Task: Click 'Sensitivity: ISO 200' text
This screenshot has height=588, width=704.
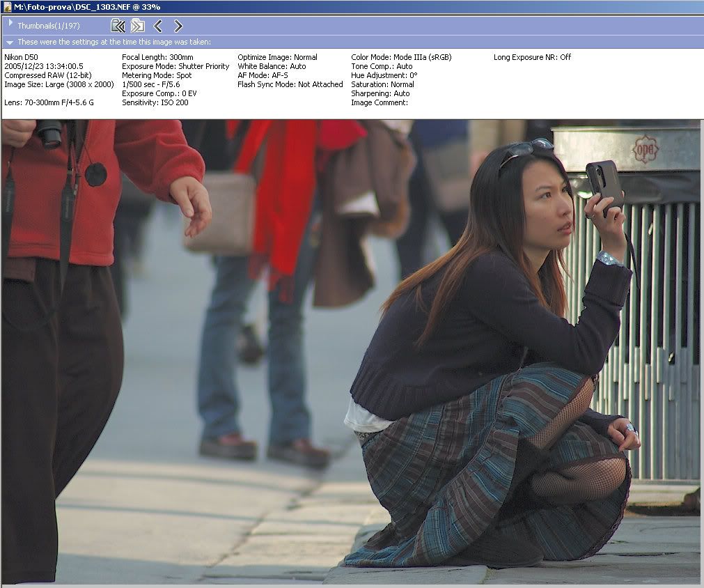Action: (155, 102)
